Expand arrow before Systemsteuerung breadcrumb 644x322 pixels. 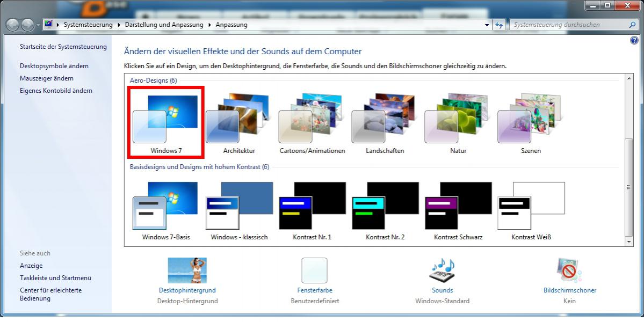pos(58,25)
